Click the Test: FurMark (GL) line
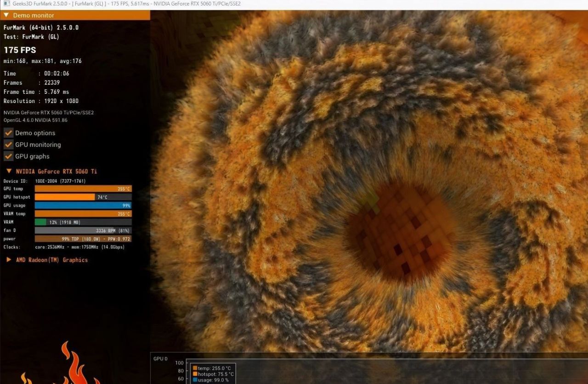Image resolution: width=588 pixels, height=384 pixels. click(31, 37)
